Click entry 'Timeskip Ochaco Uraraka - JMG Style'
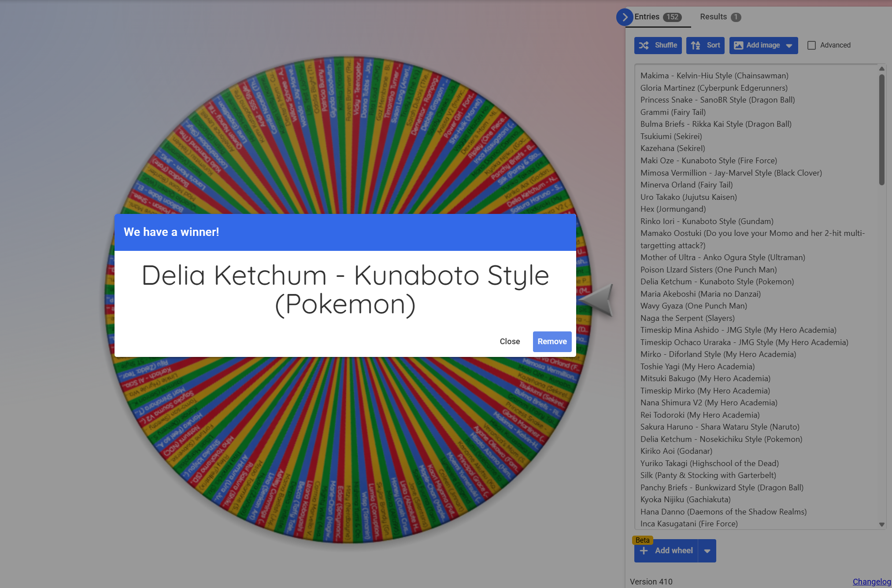892x588 pixels. coord(744,342)
